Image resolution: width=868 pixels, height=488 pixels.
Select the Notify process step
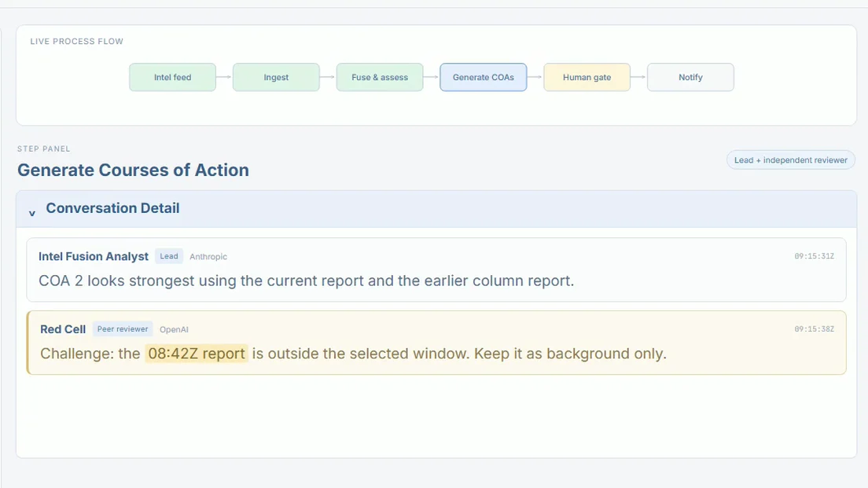[690, 78]
